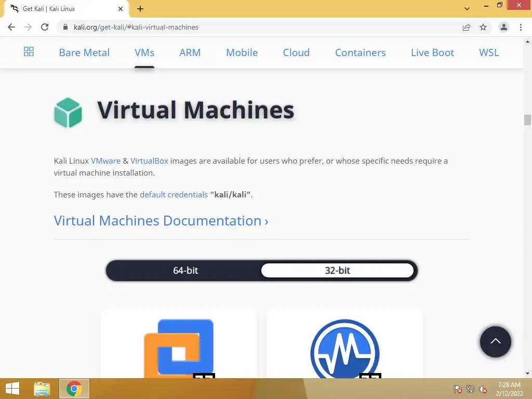Viewport: 532px width, 399px height.
Task: Select the WSL tab
Action: point(489,52)
